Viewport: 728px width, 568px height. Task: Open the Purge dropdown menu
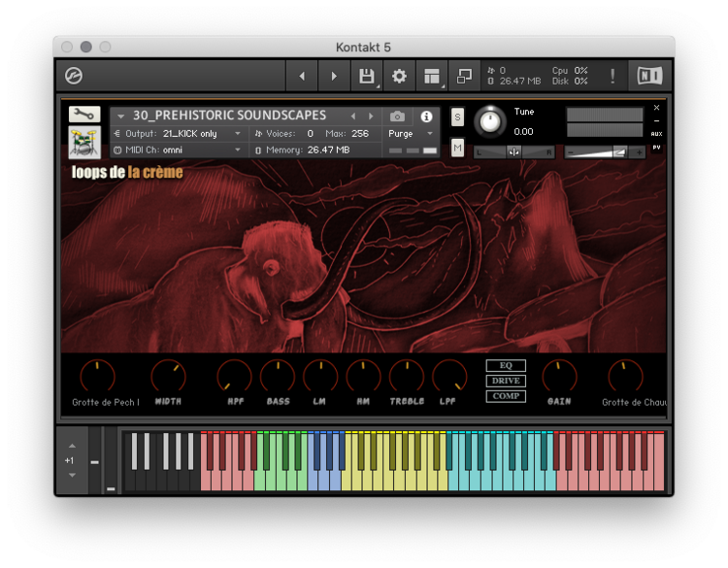tap(411, 134)
